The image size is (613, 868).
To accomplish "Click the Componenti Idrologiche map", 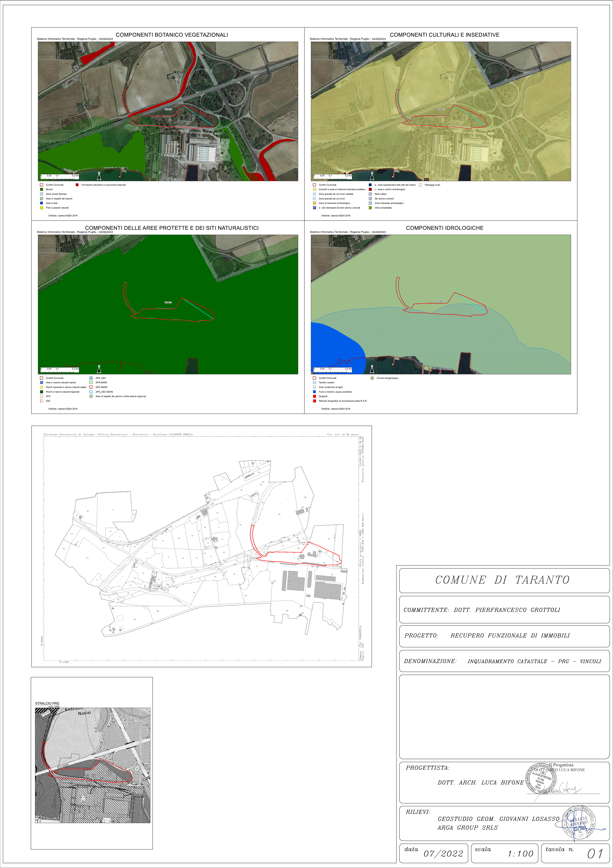I will tap(441, 304).
